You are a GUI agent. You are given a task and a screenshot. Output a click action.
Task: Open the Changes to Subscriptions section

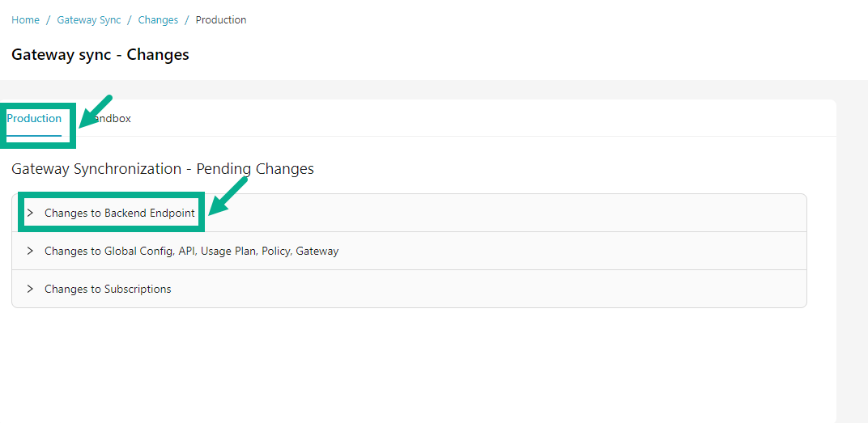coord(108,290)
